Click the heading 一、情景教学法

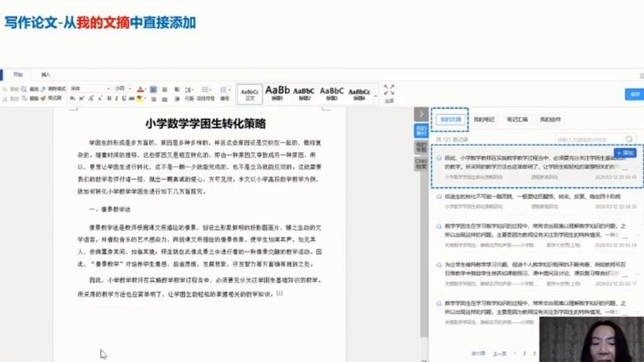110,209
